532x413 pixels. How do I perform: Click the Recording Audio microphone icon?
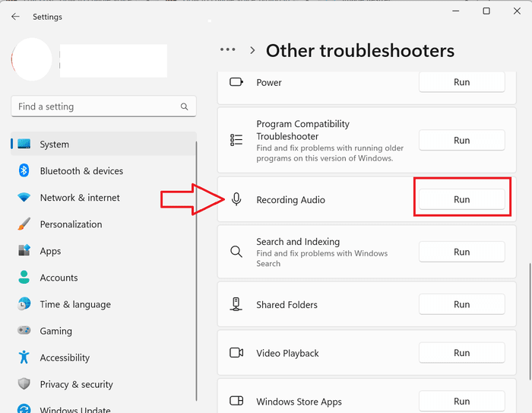click(x=236, y=199)
